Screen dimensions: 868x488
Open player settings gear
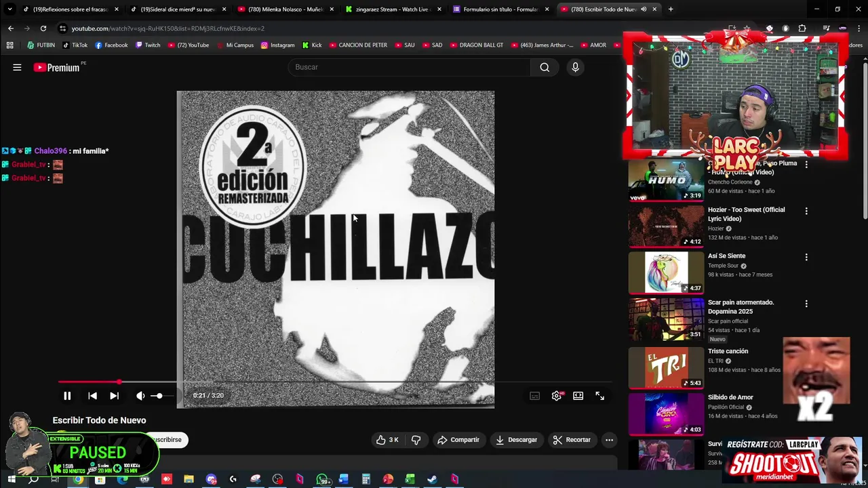pyautogui.click(x=556, y=396)
